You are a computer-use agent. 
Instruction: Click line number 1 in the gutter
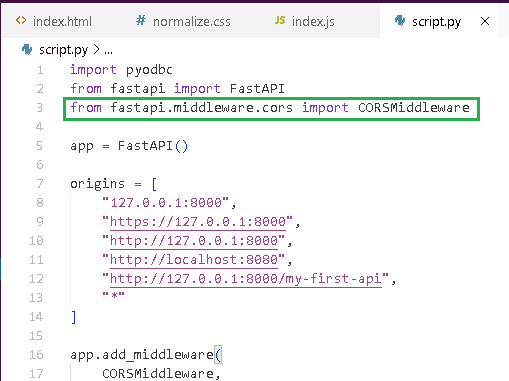pos(40,70)
